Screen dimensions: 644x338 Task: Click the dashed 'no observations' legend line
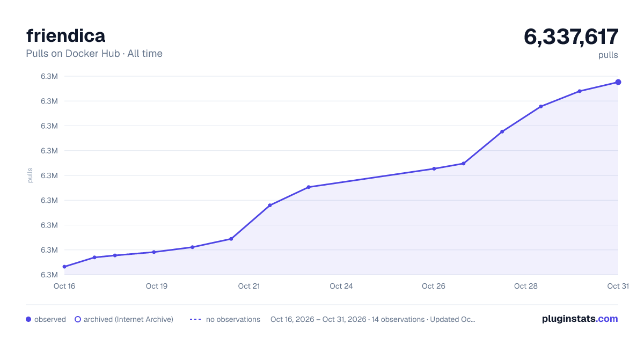pyautogui.click(x=195, y=319)
